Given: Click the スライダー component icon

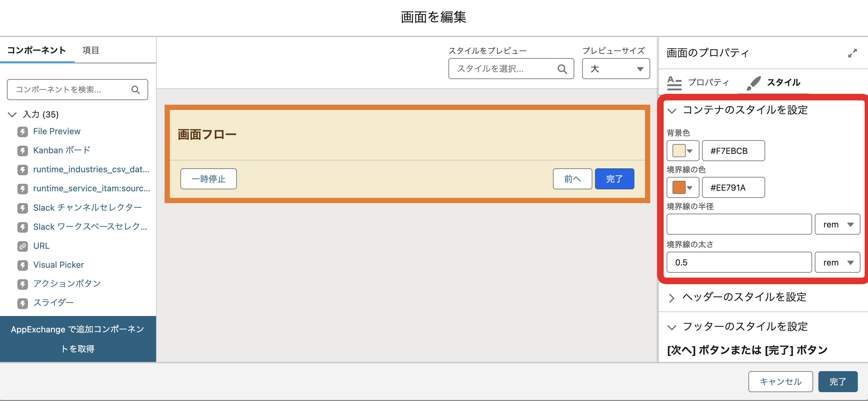Looking at the screenshot, I should pyautogui.click(x=23, y=303).
